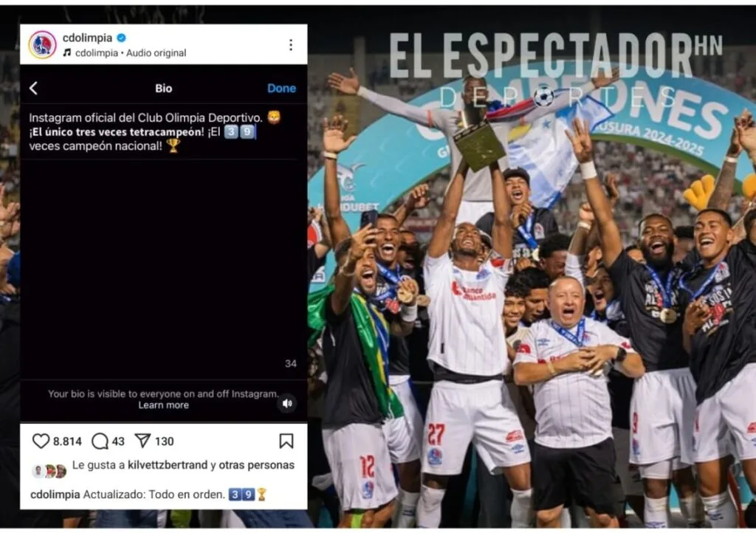Open the cdolimpia profile picture
756x533 pixels.
[x=42, y=45]
